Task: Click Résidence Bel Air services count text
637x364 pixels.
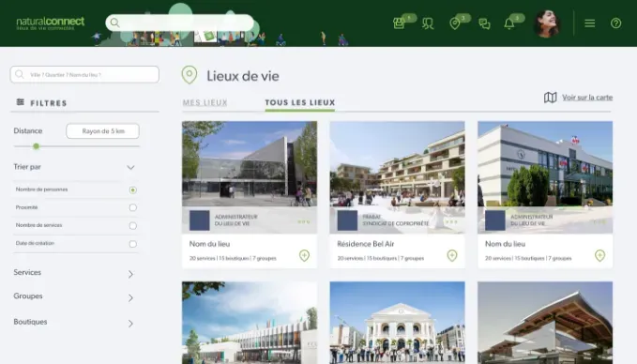Action: (381, 258)
